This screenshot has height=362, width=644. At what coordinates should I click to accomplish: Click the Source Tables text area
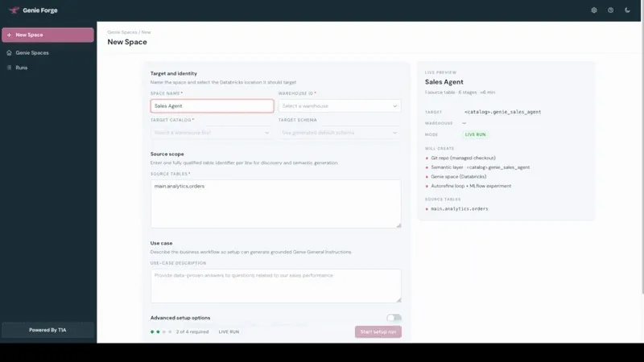tap(275, 204)
